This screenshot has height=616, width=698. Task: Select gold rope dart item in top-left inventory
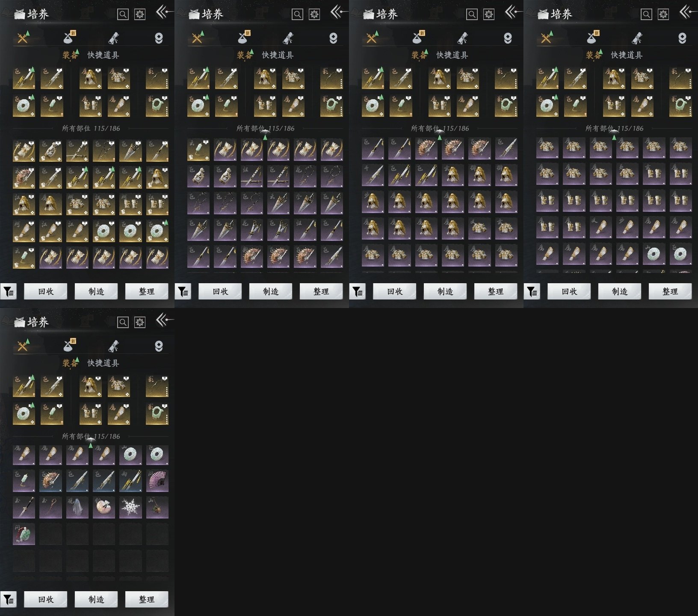point(104,150)
